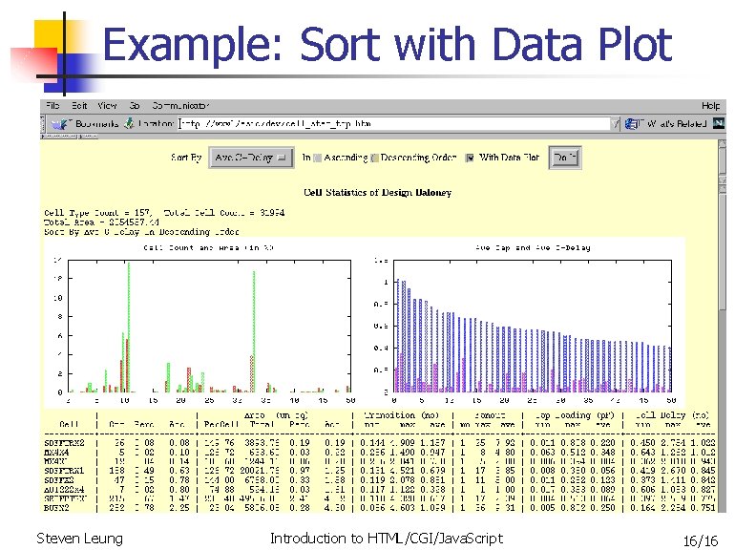Click the value 20021.79 in the SDFFTRX1 row

(261, 471)
